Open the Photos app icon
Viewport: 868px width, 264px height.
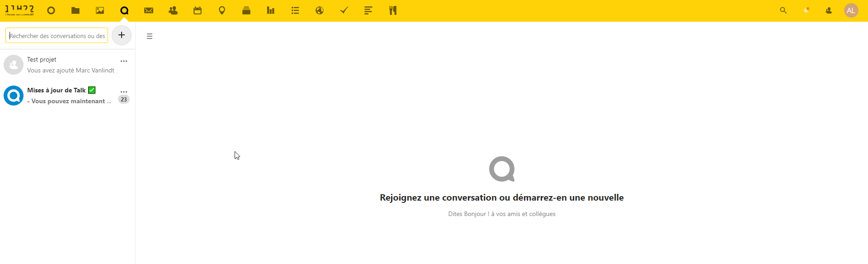pyautogui.click(x=100, y=10)
